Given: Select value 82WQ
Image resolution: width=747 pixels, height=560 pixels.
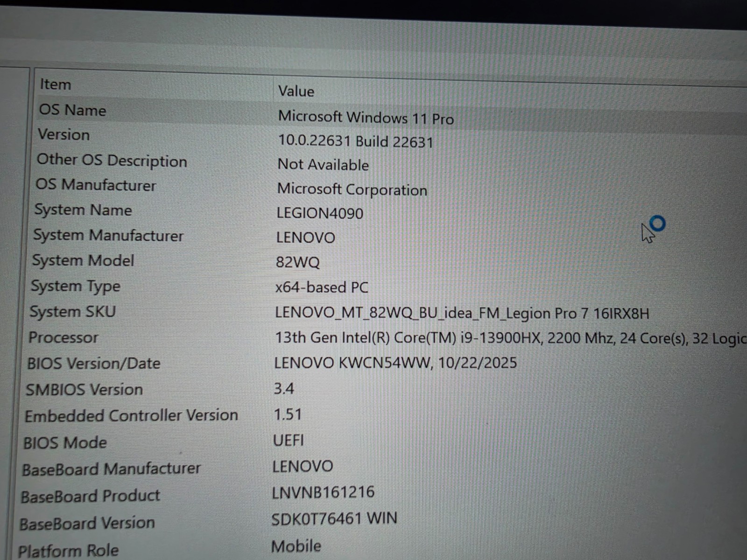Looking at the screenshot, I should 297,262.
